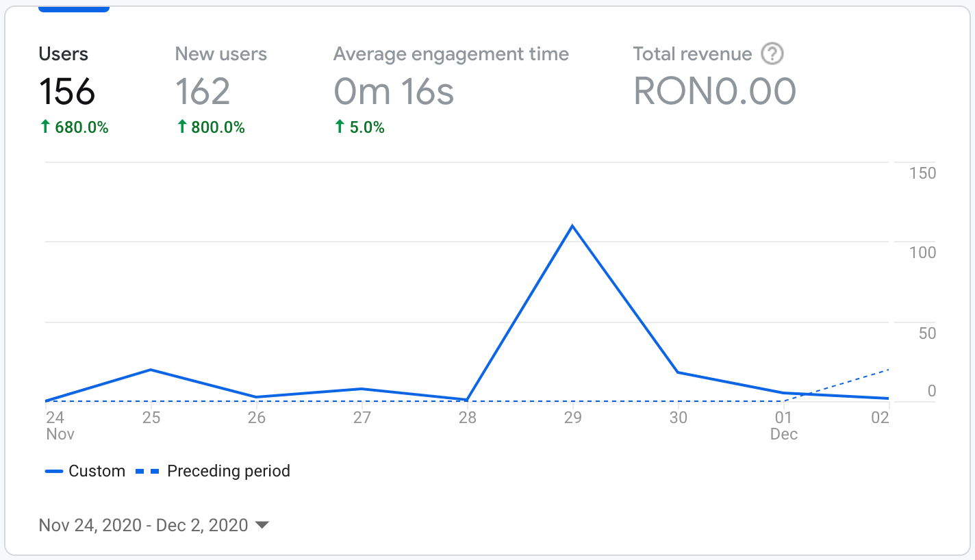Click the 26 x-axis date label
The width and height of the screenshot is (975, 560).
pos(256,417)
